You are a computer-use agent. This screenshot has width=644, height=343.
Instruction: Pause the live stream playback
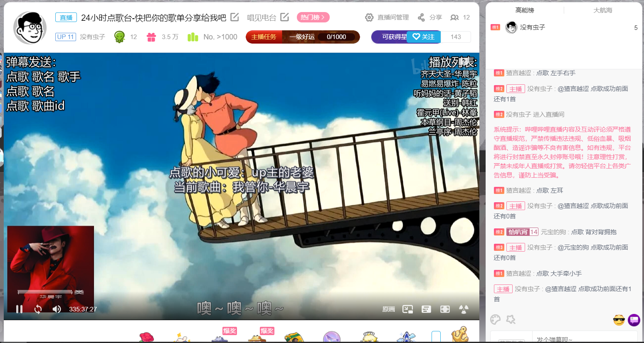[19, 309]
